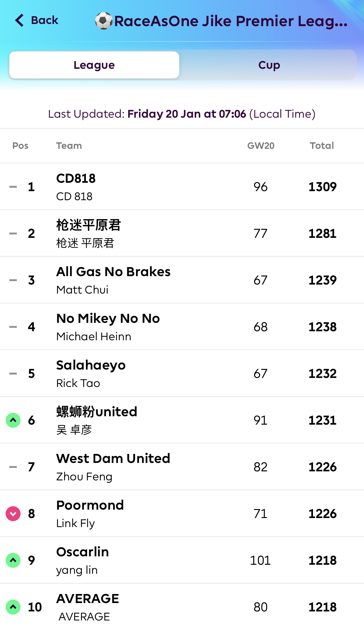Open 枪迷平原君 team entry
364x627 pixels.
click(x=88, y=225)
